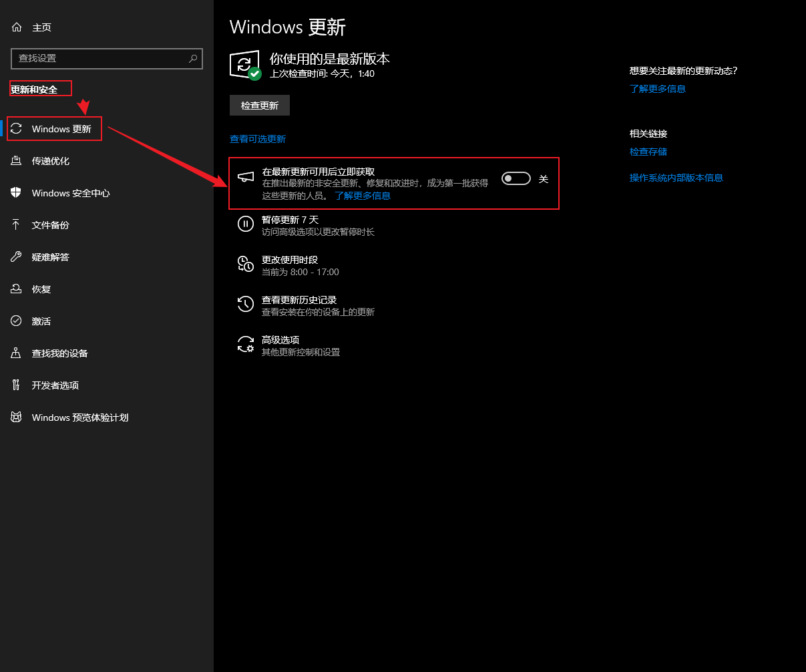Go to 文件备份 page

tap(107, 225)
